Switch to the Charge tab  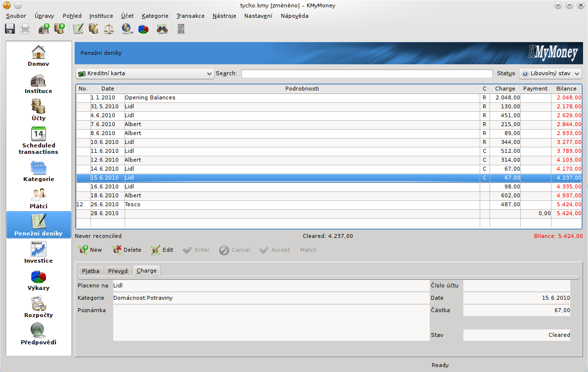146,271
